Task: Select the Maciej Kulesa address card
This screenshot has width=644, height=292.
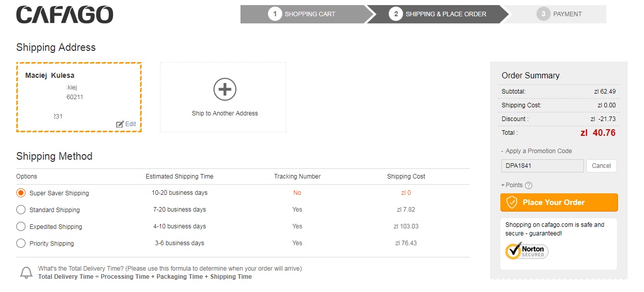Action: [x=79, y=97]
